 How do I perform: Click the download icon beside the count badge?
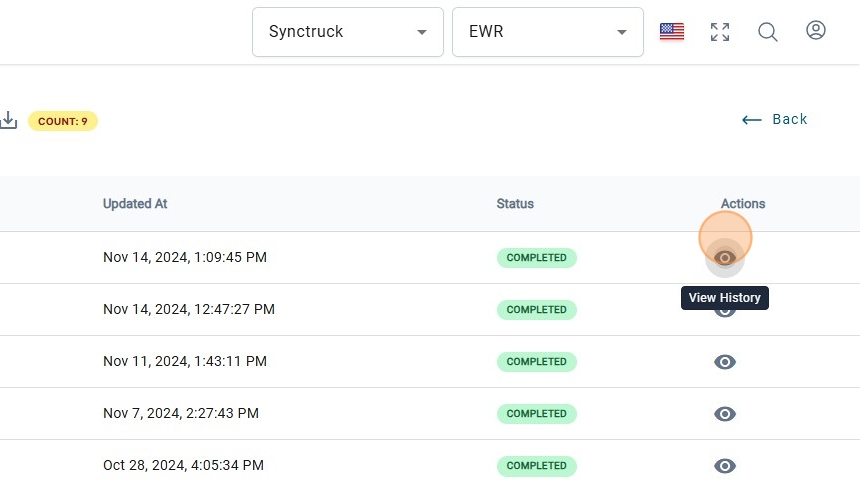click(x=8, y=121)
